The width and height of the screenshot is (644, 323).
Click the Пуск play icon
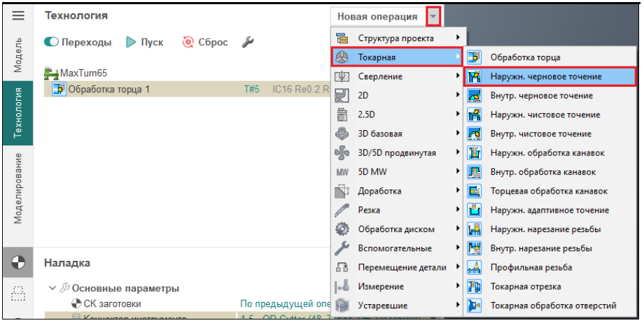pos(131,43)
